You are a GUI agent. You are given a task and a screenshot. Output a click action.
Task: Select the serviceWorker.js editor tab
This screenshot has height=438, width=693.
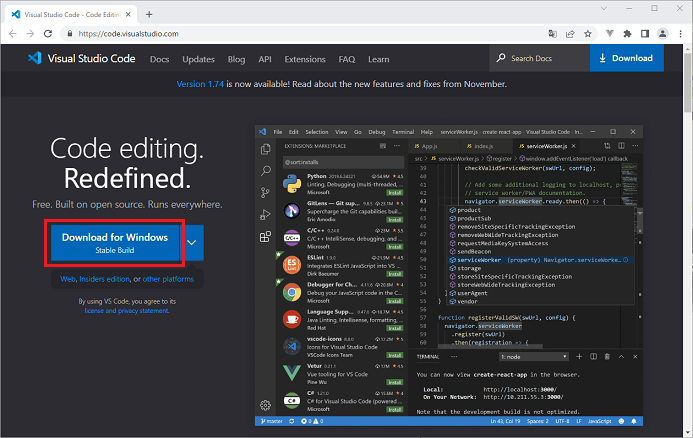[547, 146]
